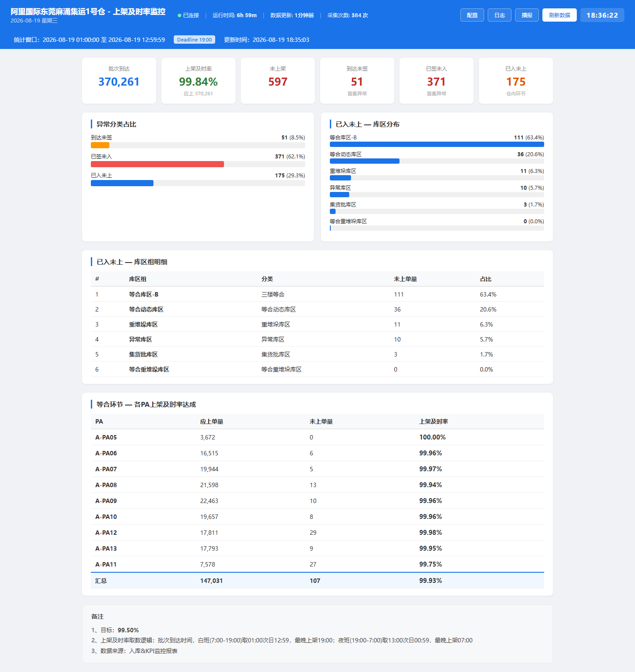
Task: Click 应上单量 column header
Action: [x=212, y=421]
